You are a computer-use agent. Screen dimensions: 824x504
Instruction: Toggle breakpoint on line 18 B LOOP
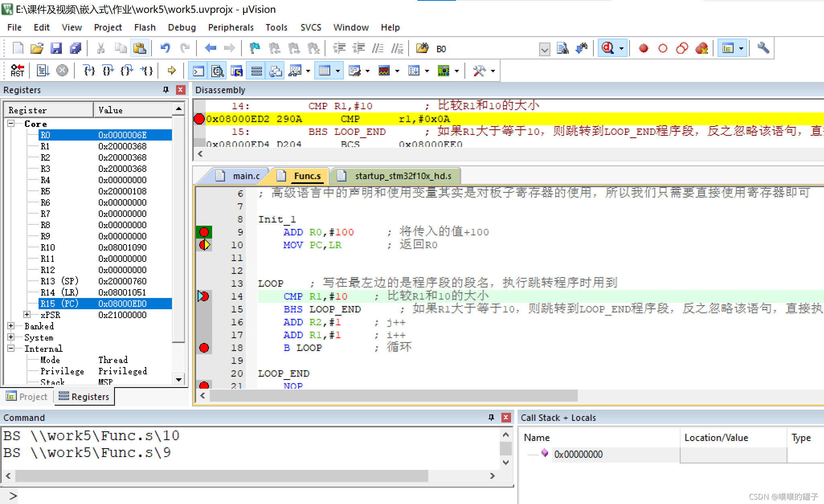click(x=204, y=348)
